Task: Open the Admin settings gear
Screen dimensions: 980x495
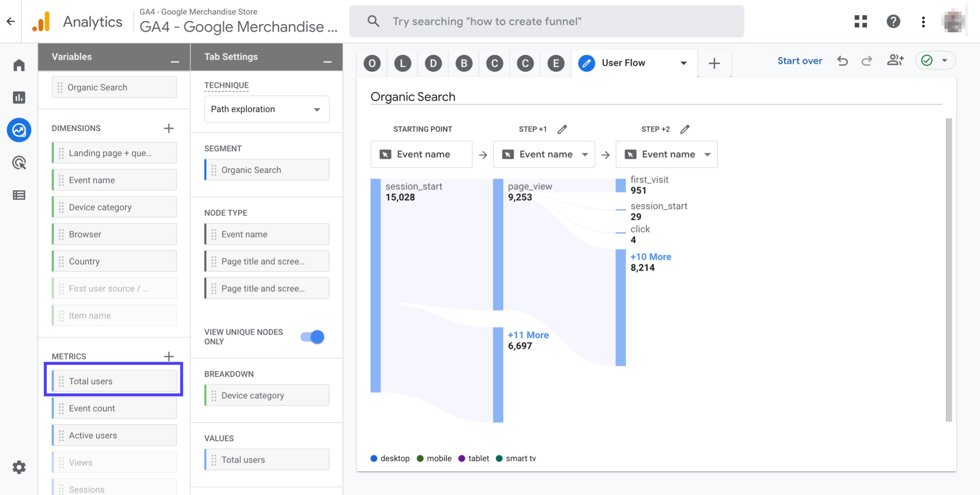Action: [19, 467]
